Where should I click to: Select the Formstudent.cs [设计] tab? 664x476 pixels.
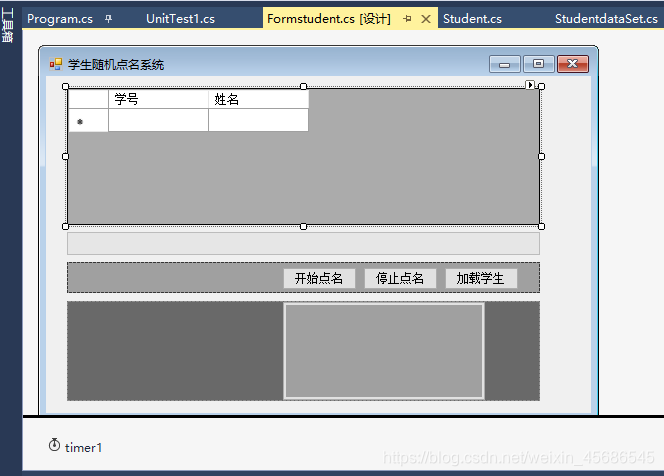tap(329, 19)
